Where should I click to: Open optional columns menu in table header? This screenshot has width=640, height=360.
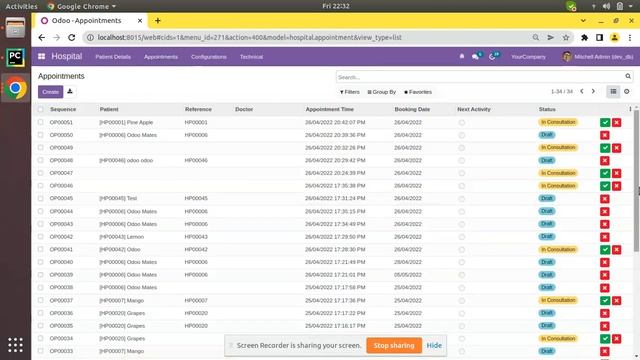[630, 109]
